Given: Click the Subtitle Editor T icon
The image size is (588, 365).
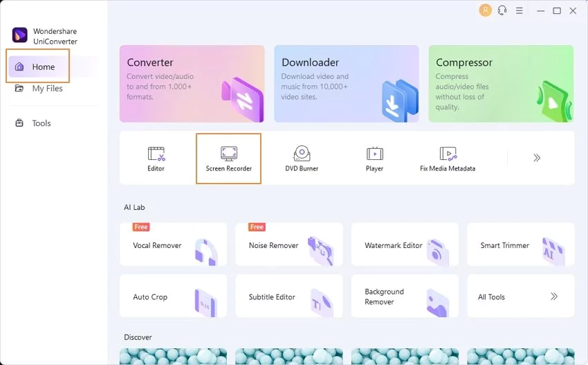Looking at the screenshot, I should point(322,303).
